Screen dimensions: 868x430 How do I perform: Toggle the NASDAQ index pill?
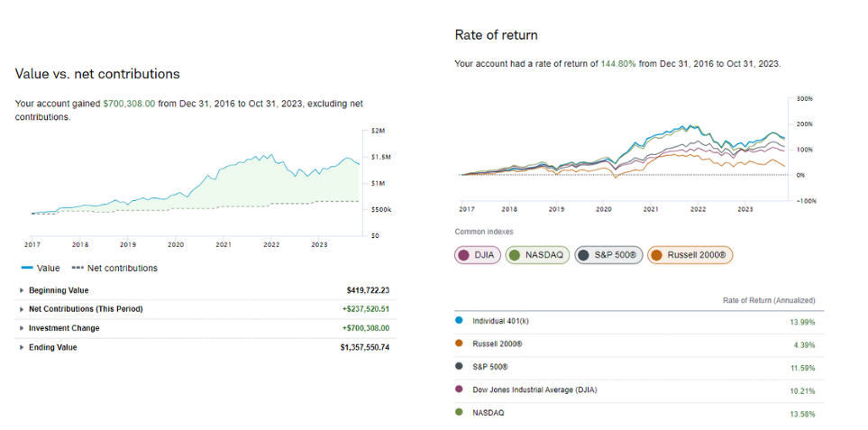pyautogui.click(x=536, y=255)
